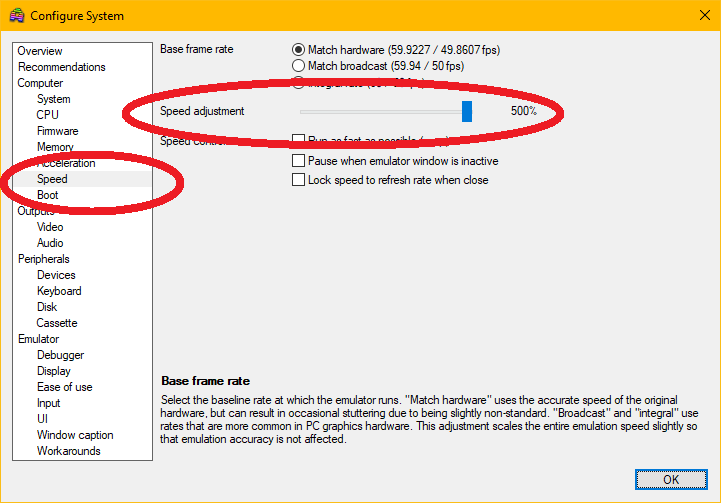Select Match hardware frame rate option
The height and width of the screenshot is (503, 721).
point(298,50)
